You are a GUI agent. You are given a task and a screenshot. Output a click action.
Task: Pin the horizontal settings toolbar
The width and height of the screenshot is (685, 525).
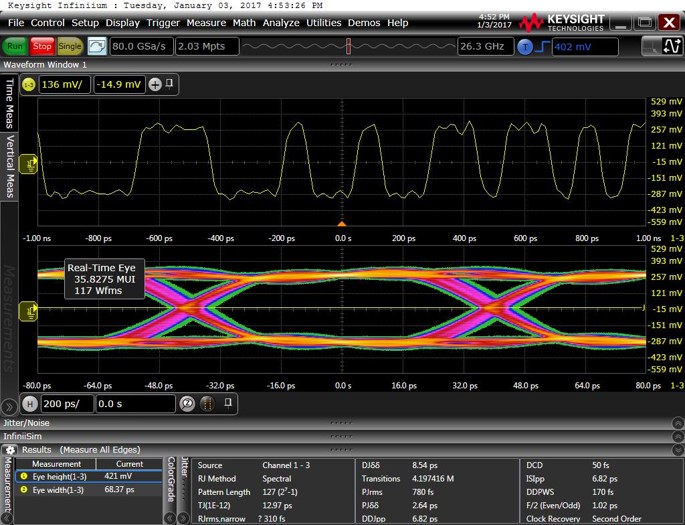[x=228, y=403]
